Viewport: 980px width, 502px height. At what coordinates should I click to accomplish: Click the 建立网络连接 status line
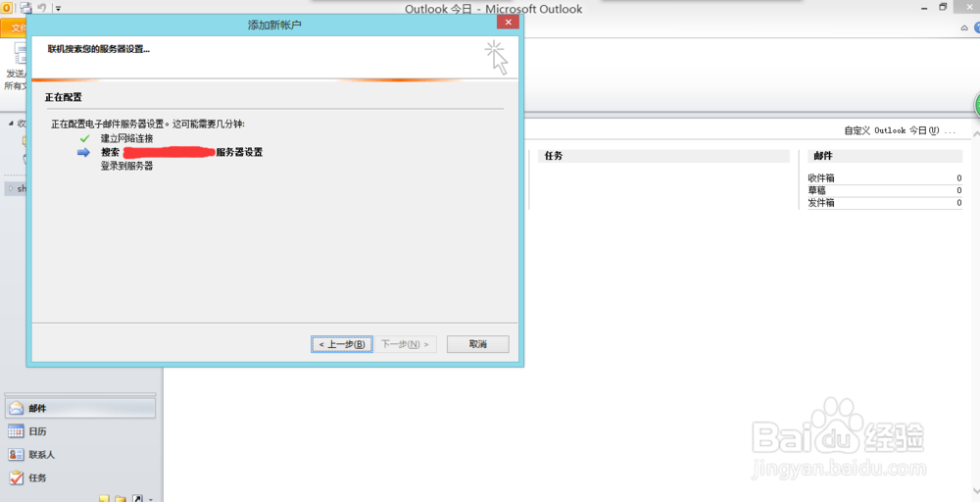tap(126, 138)
